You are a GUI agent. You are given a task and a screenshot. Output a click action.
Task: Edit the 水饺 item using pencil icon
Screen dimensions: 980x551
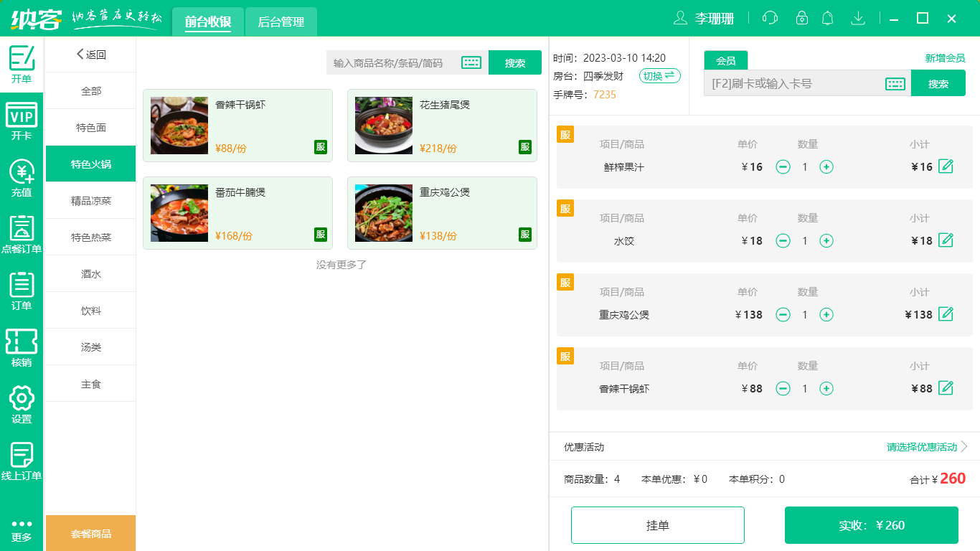(x=946, y=240)
